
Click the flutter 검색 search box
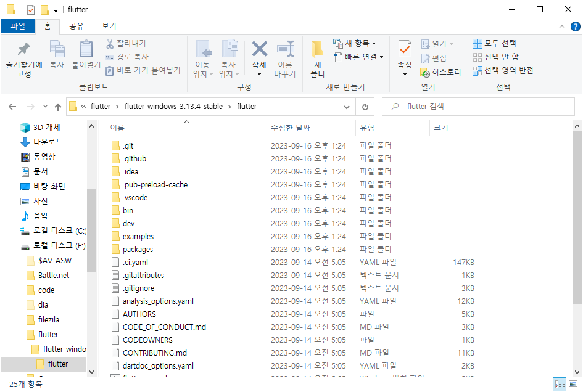pyautogui.click(x=478, y=107)
